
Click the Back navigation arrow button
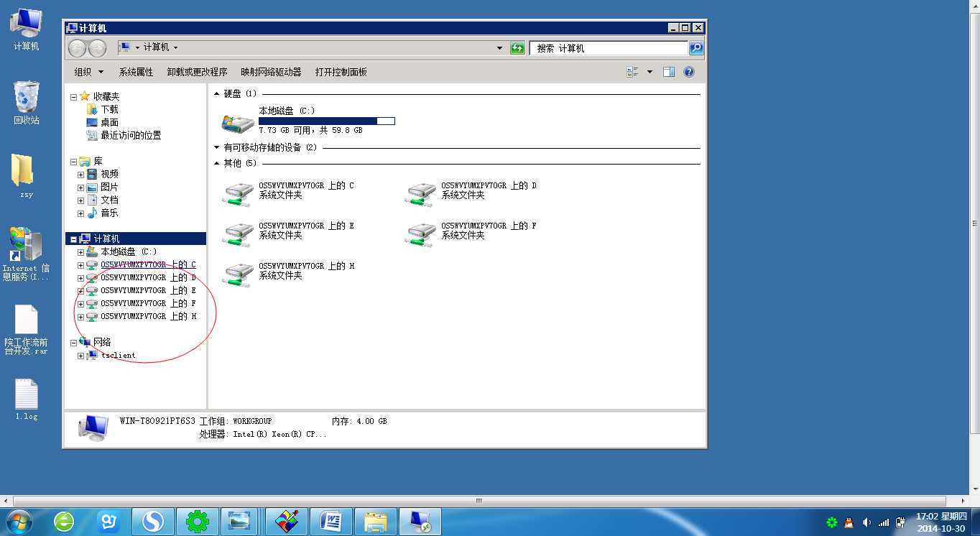click(78, 48)
